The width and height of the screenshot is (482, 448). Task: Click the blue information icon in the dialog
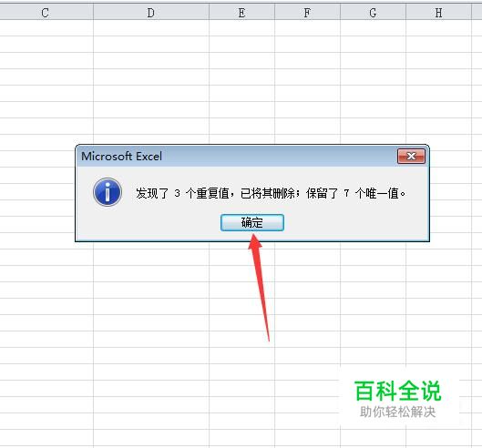[x=108, y=192]
